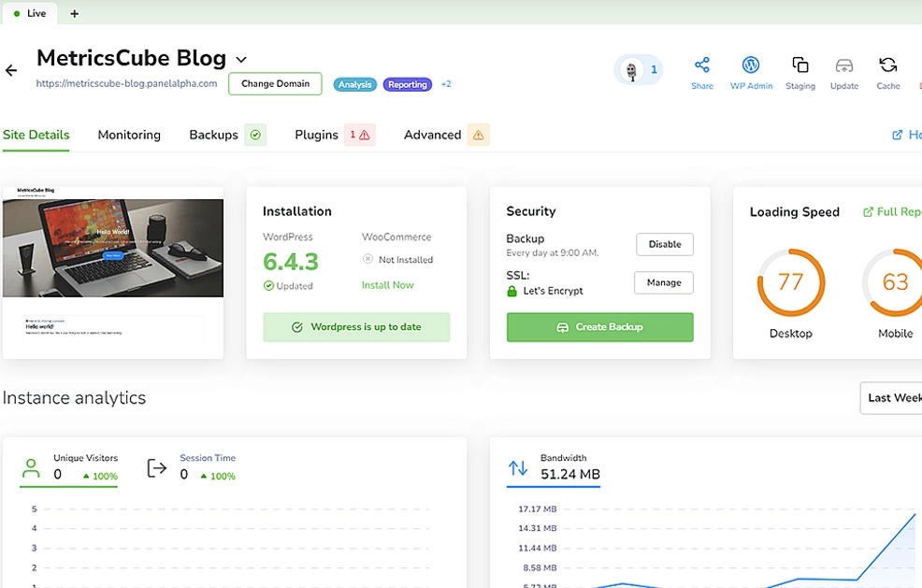922x588 pixels.
Task: Click the 51.24 MB bandwidth value
Action: (x=569, y=475)
